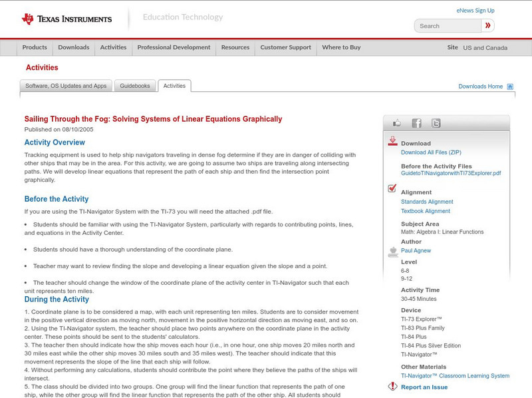Click the TI-73 Explorer device entry

pyautogui.click(x=422, y=319)
